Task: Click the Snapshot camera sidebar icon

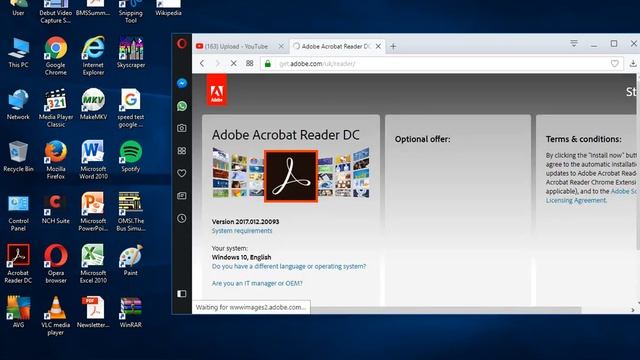Action: 182,128
